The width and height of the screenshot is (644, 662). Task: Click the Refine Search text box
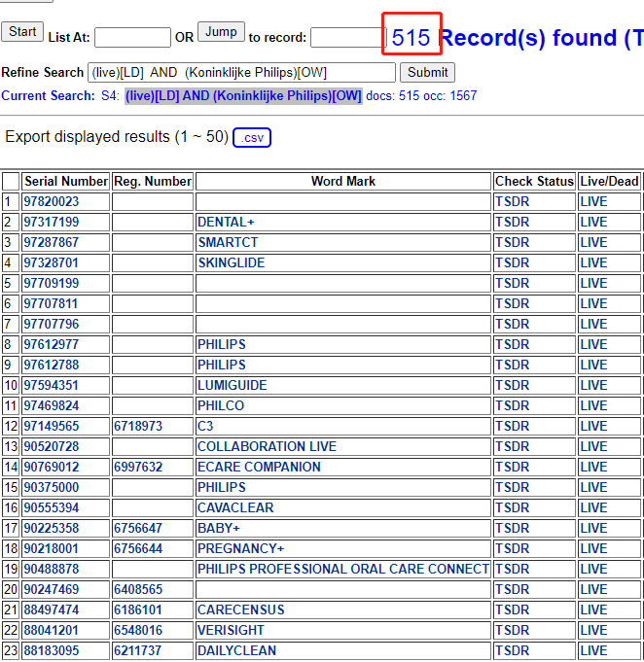241,73
